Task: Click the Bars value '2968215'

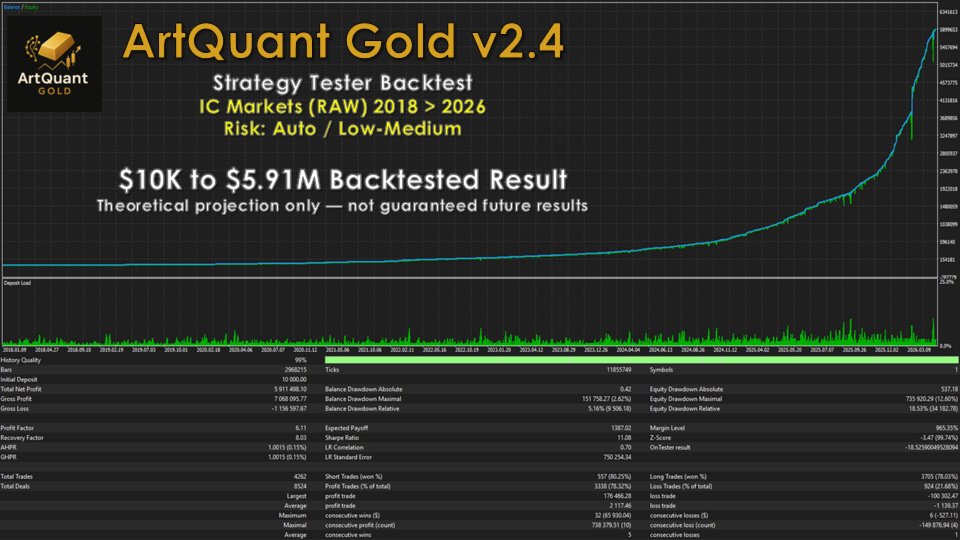Action: 296,370
